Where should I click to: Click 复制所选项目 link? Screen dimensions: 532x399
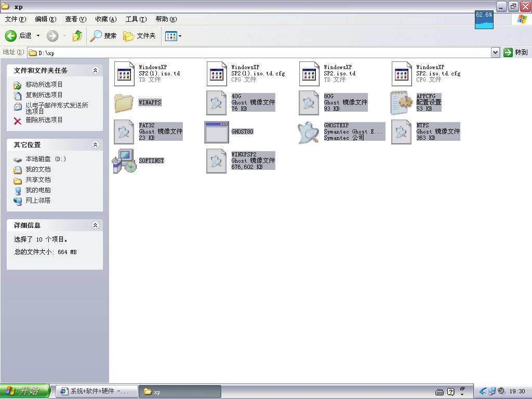(44, 95)
